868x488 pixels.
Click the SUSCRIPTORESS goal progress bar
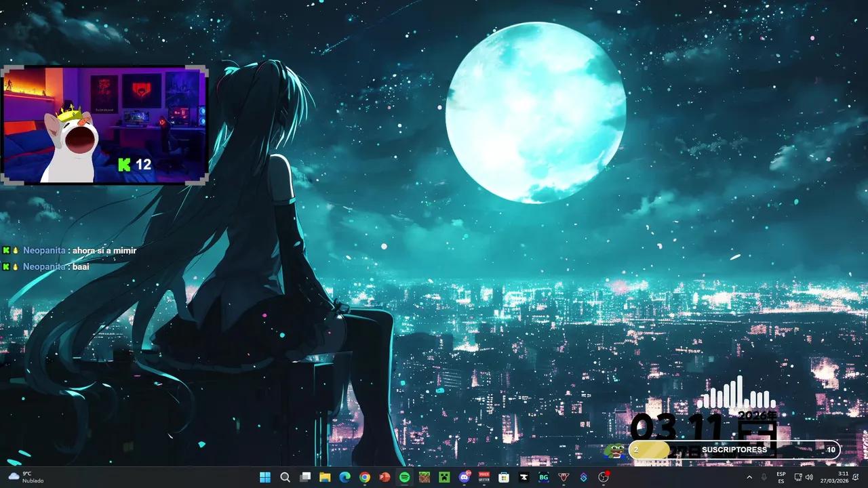click(x=734, y=450)
